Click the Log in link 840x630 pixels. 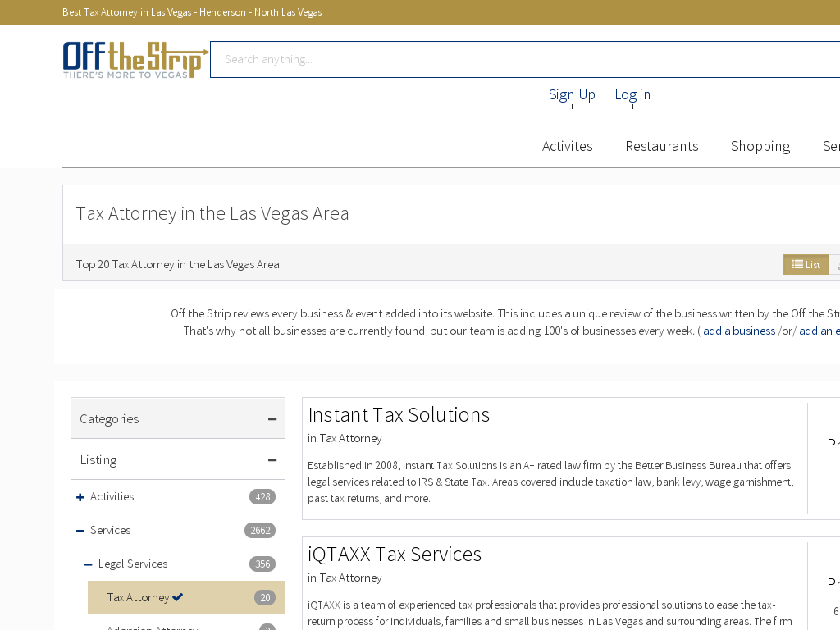(632, 94)
